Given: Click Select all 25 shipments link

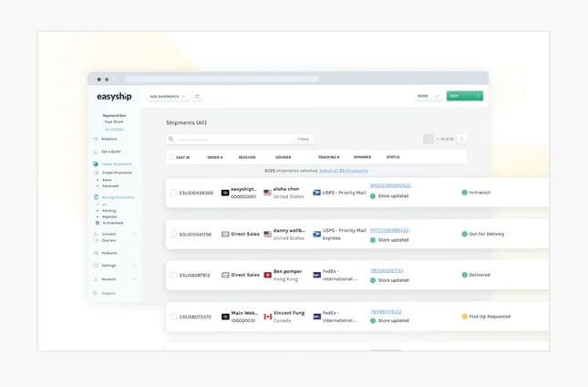Looking at the screenshot, I should coord(344,171).
